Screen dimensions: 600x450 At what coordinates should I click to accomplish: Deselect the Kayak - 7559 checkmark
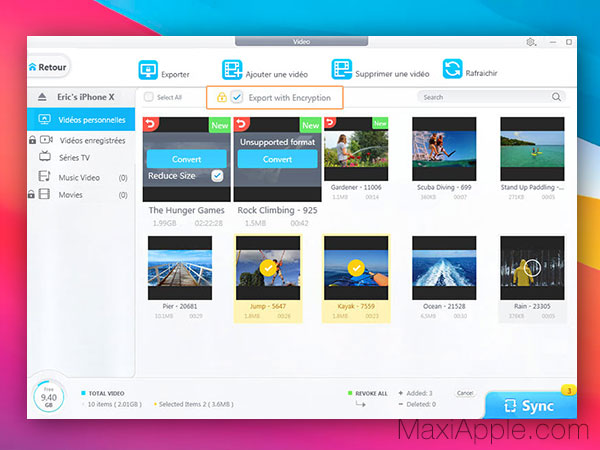(356, 268)
